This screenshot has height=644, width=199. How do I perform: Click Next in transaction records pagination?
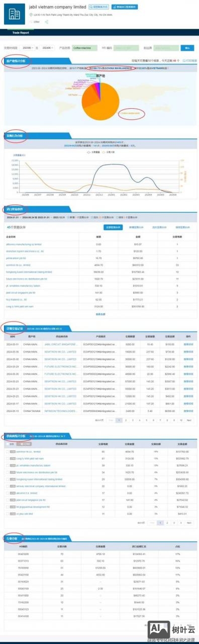click(x=189, y=420)
